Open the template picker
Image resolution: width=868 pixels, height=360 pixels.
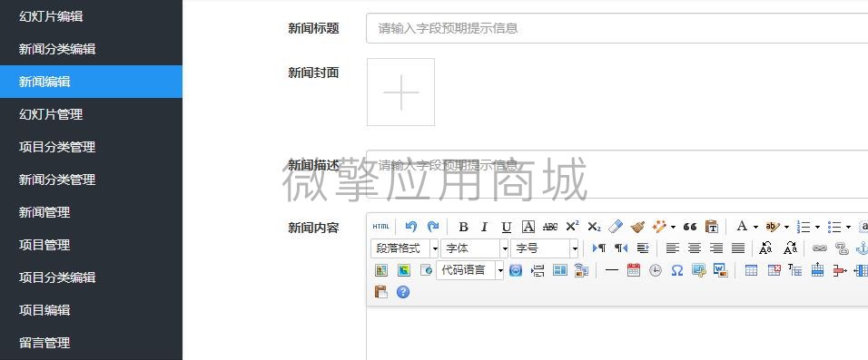(x=560, y=270)
